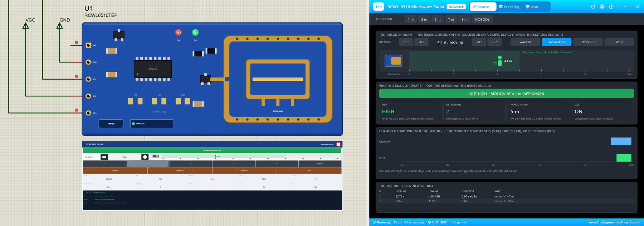Increase distance with the +0.5 button

click(x=479, y=42)
